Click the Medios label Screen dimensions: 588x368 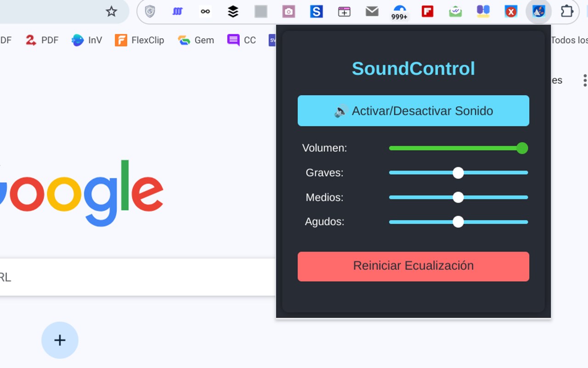point(325,197)
